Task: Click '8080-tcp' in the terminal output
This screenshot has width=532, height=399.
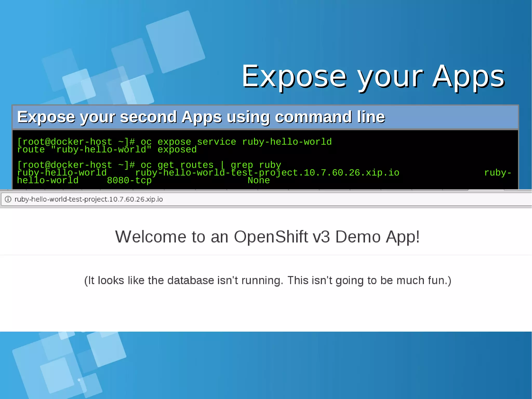Action: 129,180
